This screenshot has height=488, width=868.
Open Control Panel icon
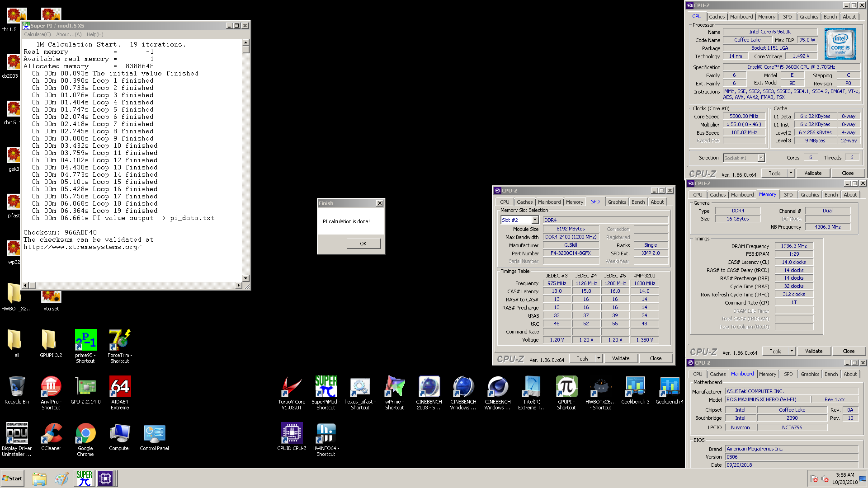pyautogui.click(x=154, y=437)
